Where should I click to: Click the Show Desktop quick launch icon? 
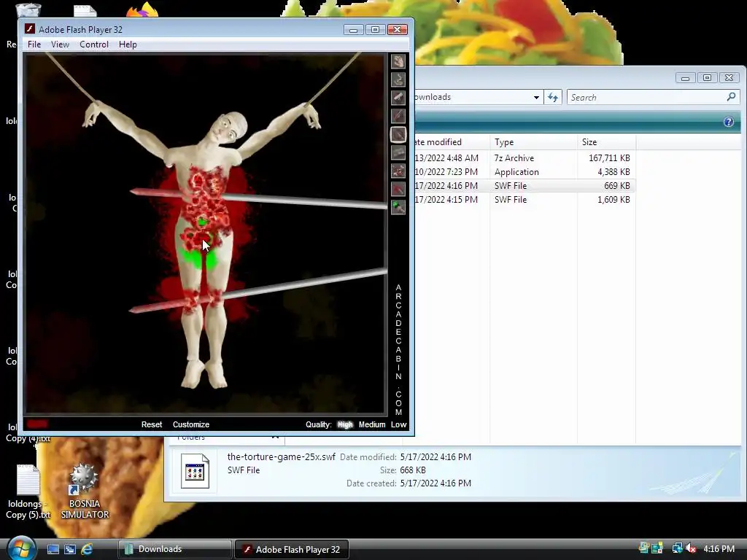click(53, 549)
